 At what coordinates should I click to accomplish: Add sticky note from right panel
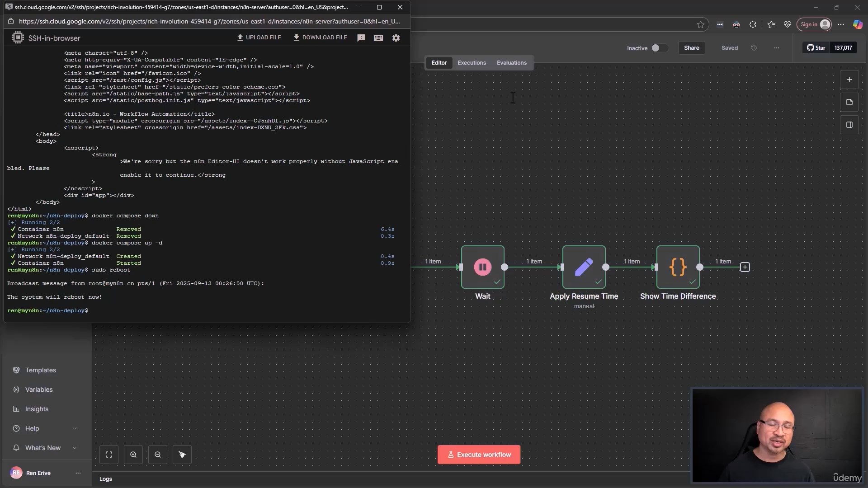[849, 102]
